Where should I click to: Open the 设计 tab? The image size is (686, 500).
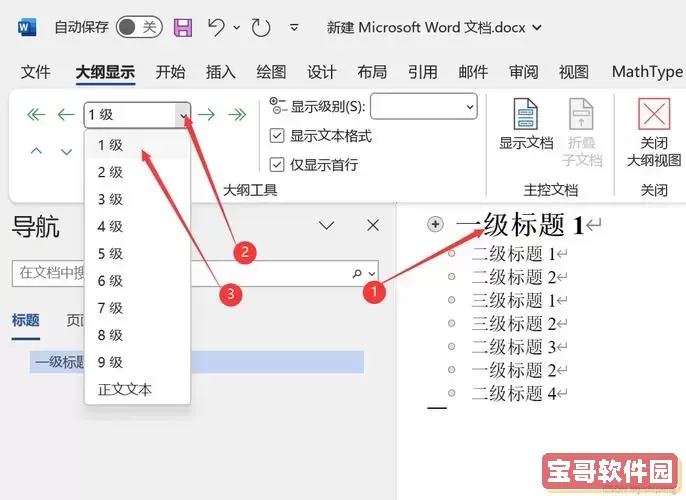coord(322,72)
